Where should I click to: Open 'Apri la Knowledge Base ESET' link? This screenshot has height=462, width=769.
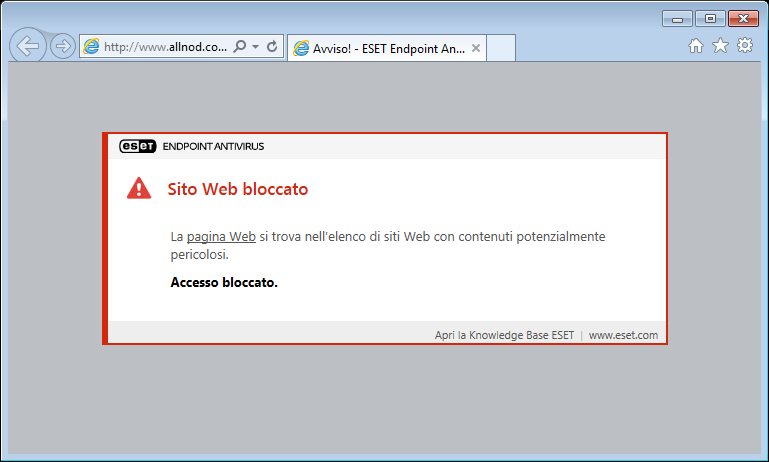[504, 335]
